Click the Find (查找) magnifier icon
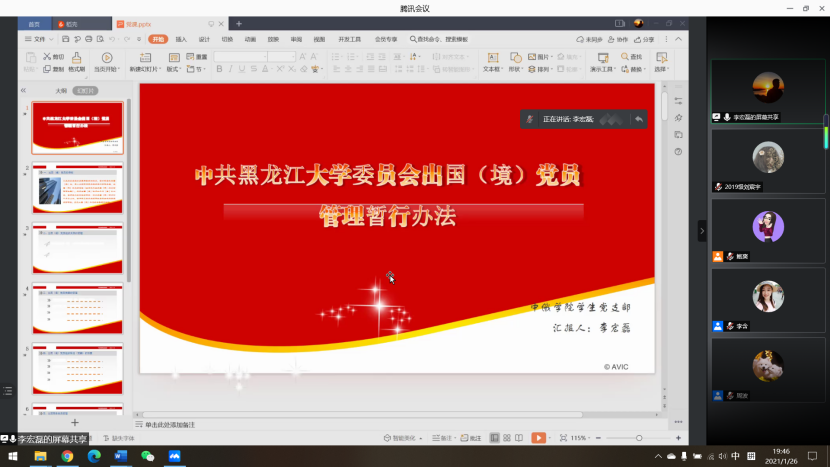Viewport: 830px width, 467px height. point(625,57)
